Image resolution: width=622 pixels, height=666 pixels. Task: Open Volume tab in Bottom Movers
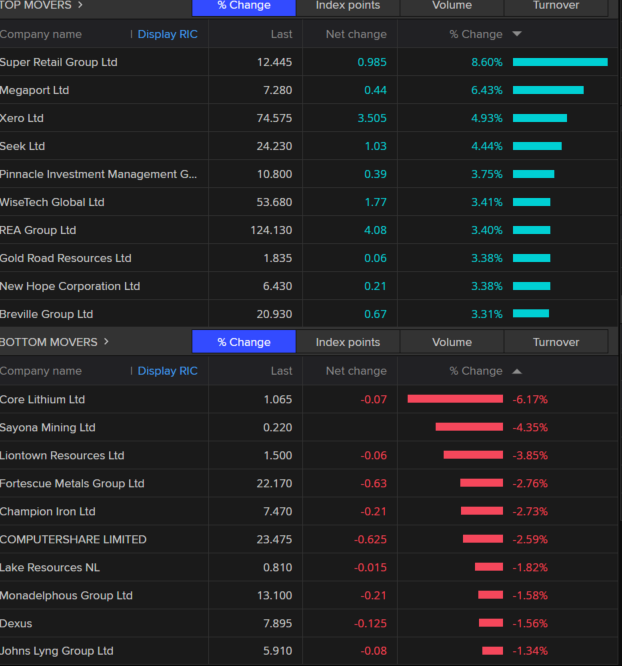pyautogui.click(x=452, y=342)
